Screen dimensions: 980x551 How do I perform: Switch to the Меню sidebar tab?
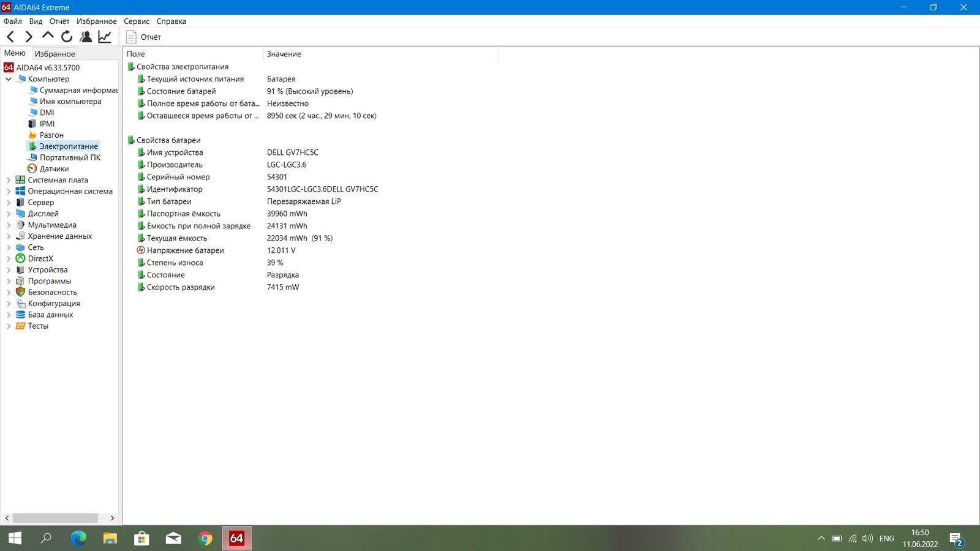pos(15,53)
